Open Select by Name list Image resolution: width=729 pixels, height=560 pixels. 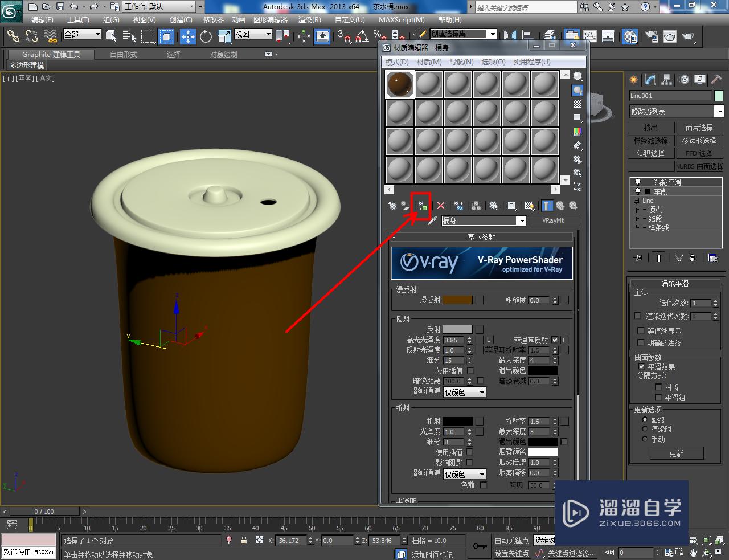[129, 36]
